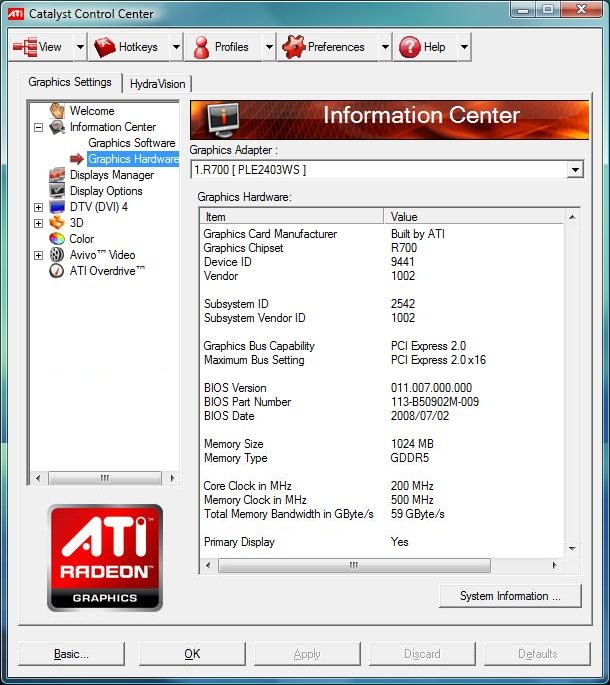Image resolution: width=610 pixels, height=685 pixels.
Task: Click the Primary Display row
Action: [x=381, y=542]
